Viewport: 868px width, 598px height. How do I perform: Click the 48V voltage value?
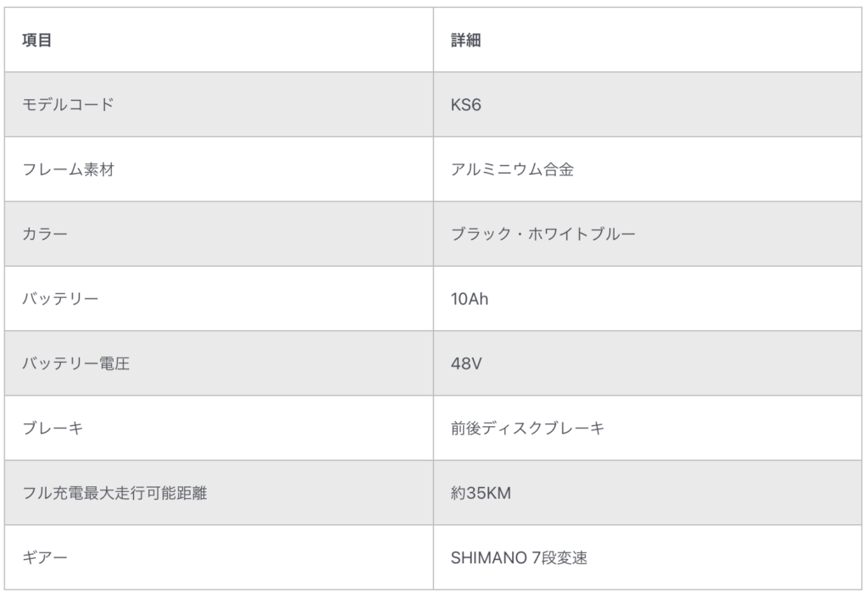click(467, 364)
